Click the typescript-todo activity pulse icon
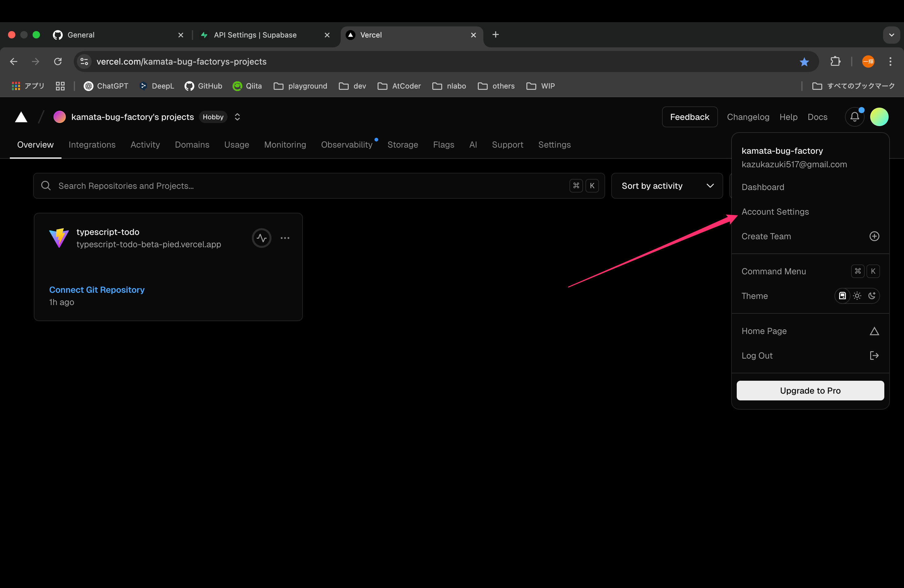Image resolution: width=904 pixels, height=588 pixels. 261,238
